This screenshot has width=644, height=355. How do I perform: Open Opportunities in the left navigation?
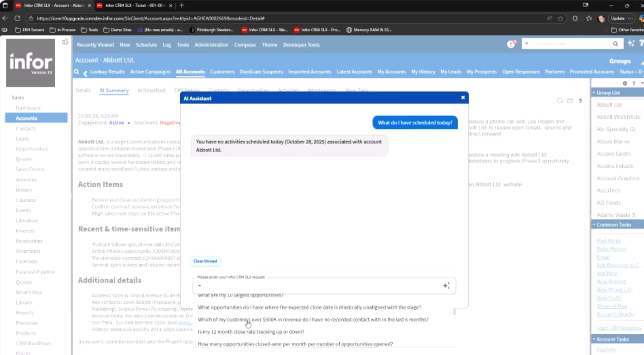coord(32,149)
